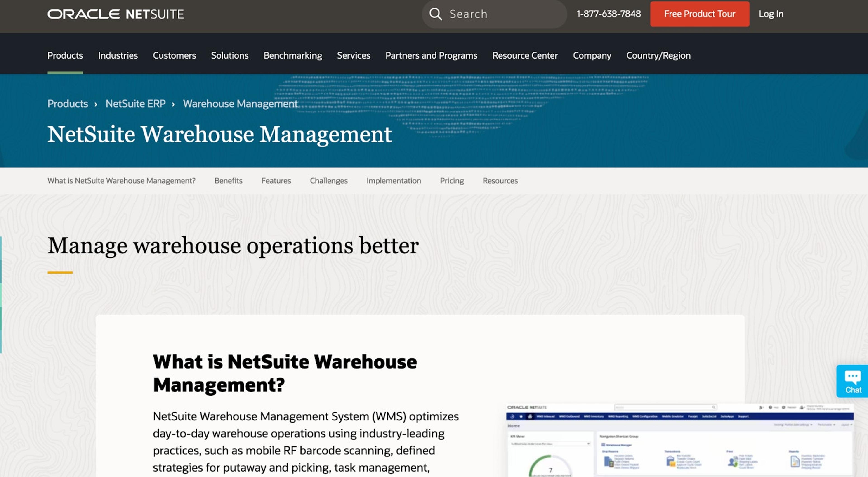
Task: Jump to What is NetSuite Warehouse Management section
Action: (x=121, y=181)
